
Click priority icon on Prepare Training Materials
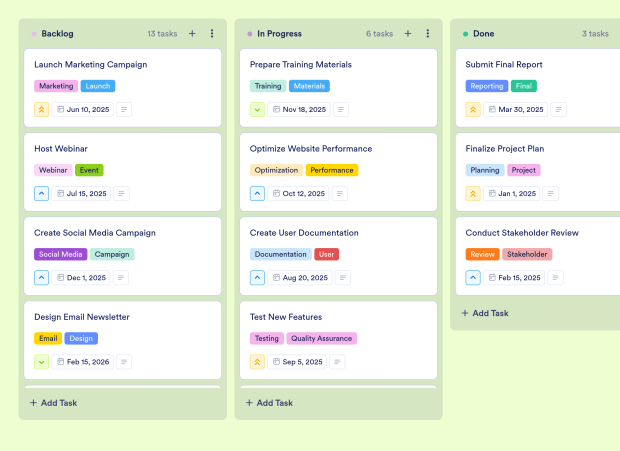click(257, 109)
